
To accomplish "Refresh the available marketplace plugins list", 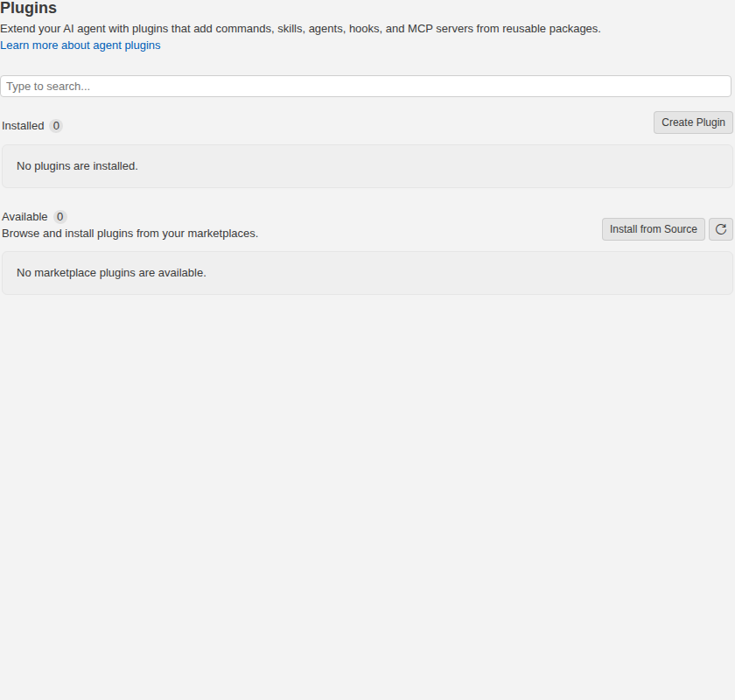I will click(x=720, y=229).
